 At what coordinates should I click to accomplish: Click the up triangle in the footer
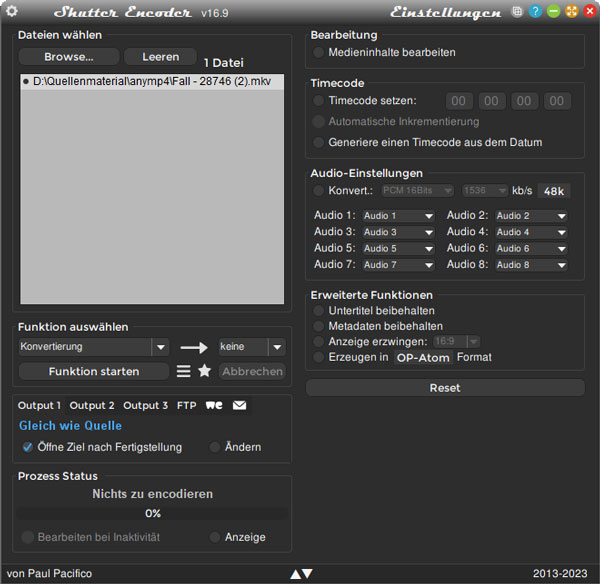(296, 574)
